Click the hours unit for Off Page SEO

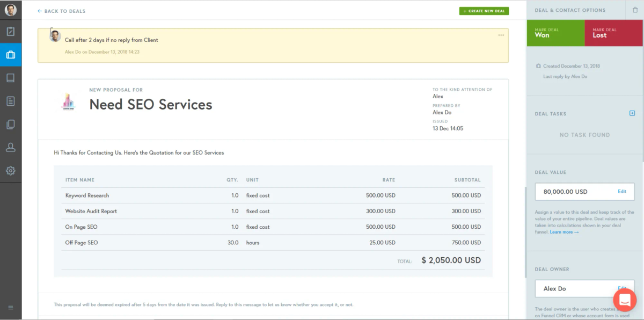253,243
